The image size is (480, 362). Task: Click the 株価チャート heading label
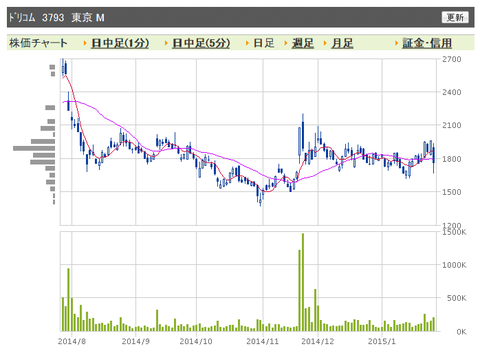[x=38, y=43]
